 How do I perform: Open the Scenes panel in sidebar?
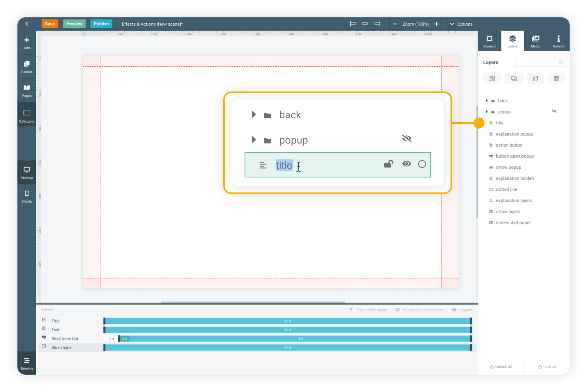[x=26, y=67]
